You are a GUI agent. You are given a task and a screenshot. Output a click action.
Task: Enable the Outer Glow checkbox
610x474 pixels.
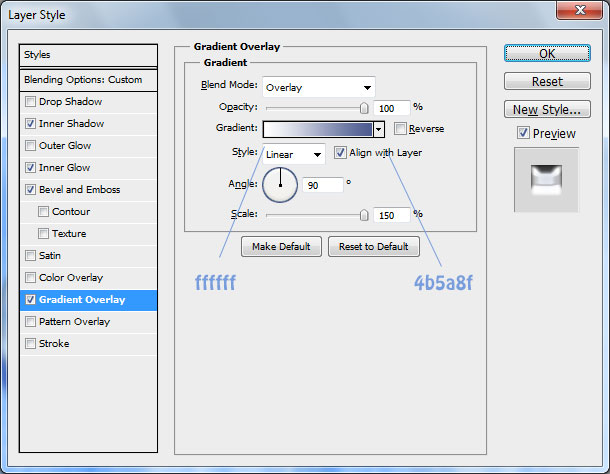(30, 146)
